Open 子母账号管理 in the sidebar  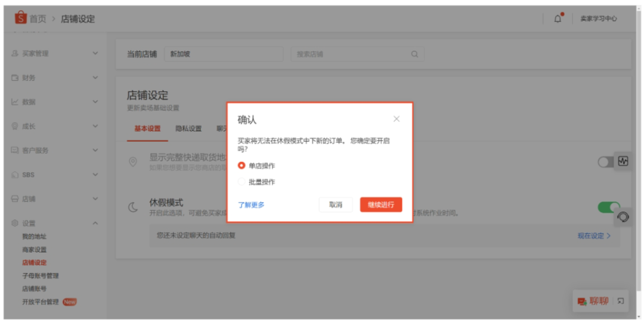click(x=41, y=276)
